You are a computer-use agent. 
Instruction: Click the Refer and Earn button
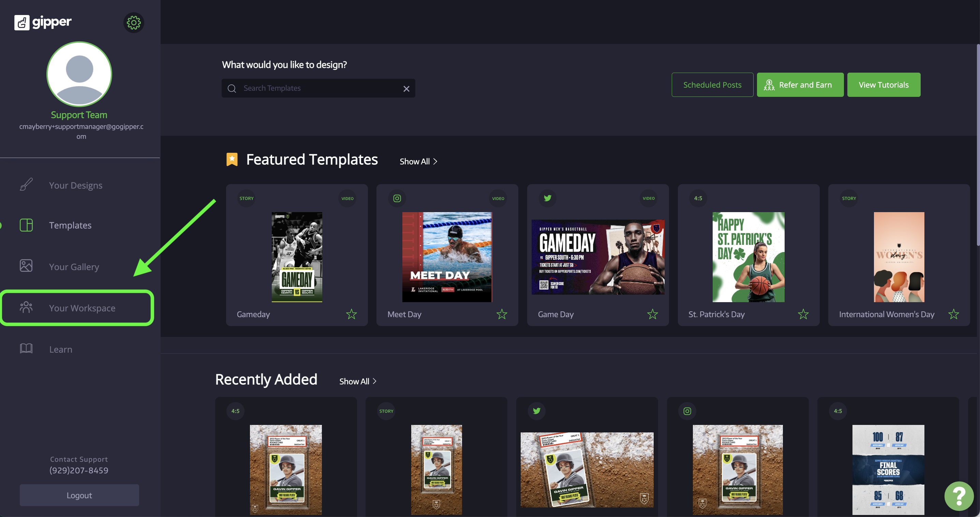point(800,85)
